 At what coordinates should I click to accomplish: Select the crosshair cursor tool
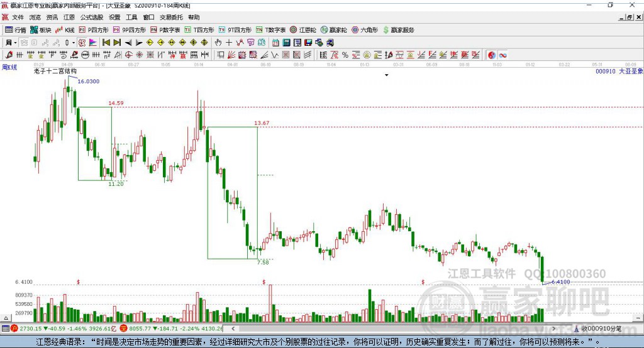tap(229, 43)
